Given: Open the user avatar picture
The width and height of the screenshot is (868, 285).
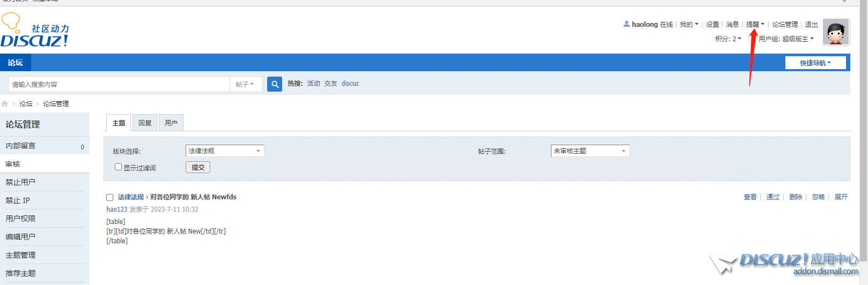Looking at the screenshot, I should (x=835, y=32).
